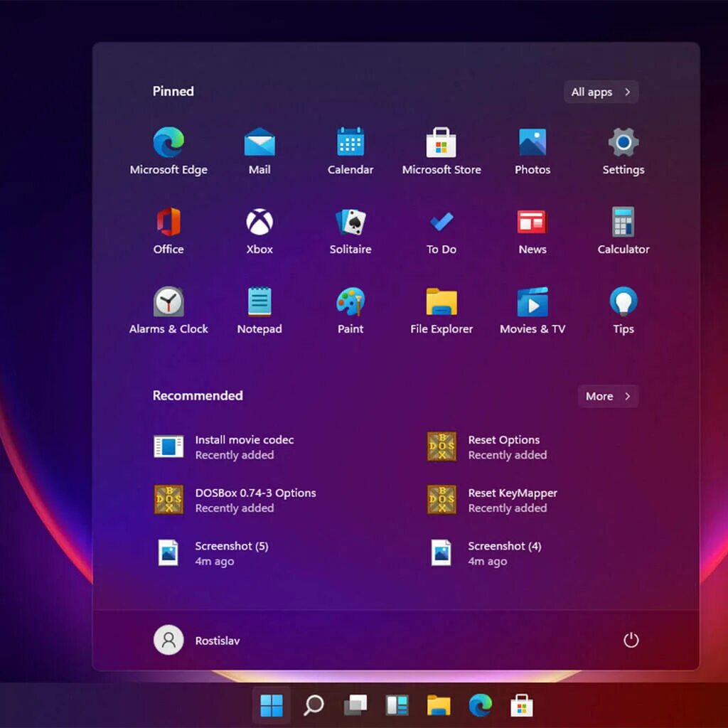Open the Calculator app
The image size is (728, 728).
pyautogui.click(x=623, y=231)
